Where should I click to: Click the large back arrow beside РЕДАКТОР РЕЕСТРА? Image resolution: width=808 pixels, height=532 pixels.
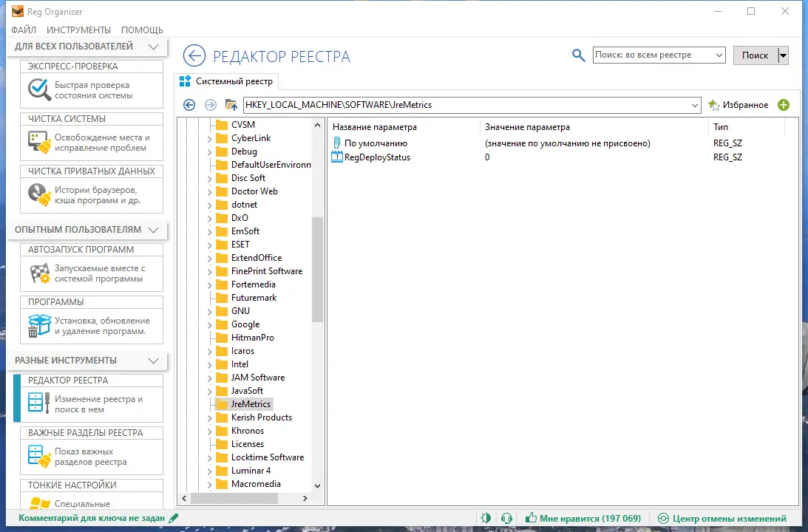(x=194, y=55)
